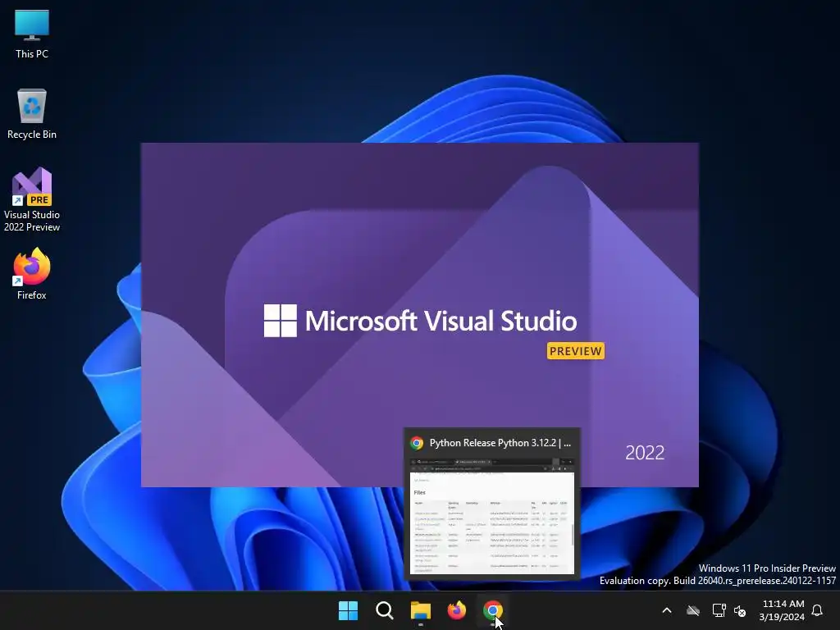Select the Firefox desktop shortcut

tap(32, 273)
